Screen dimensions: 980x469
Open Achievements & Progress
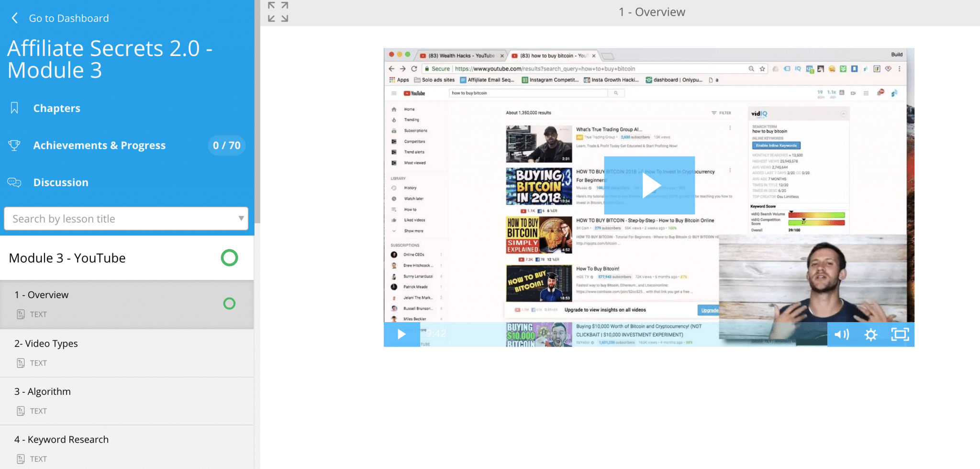tap(100, 145)
